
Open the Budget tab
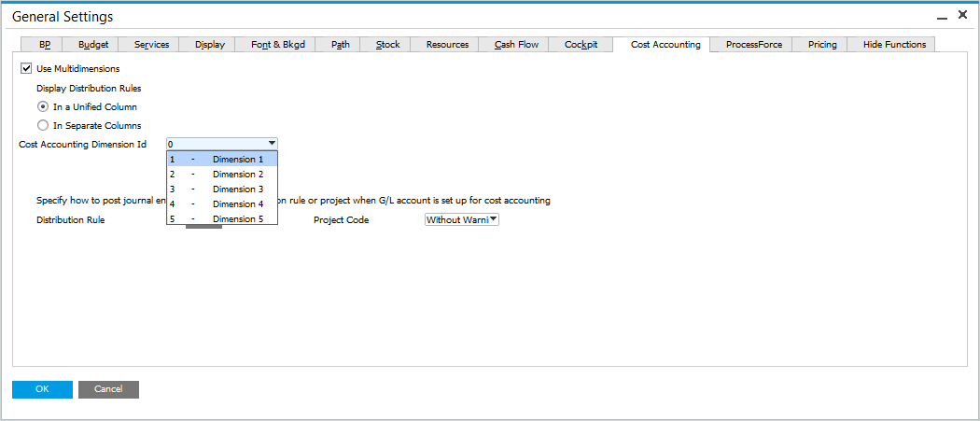(93, 45)
